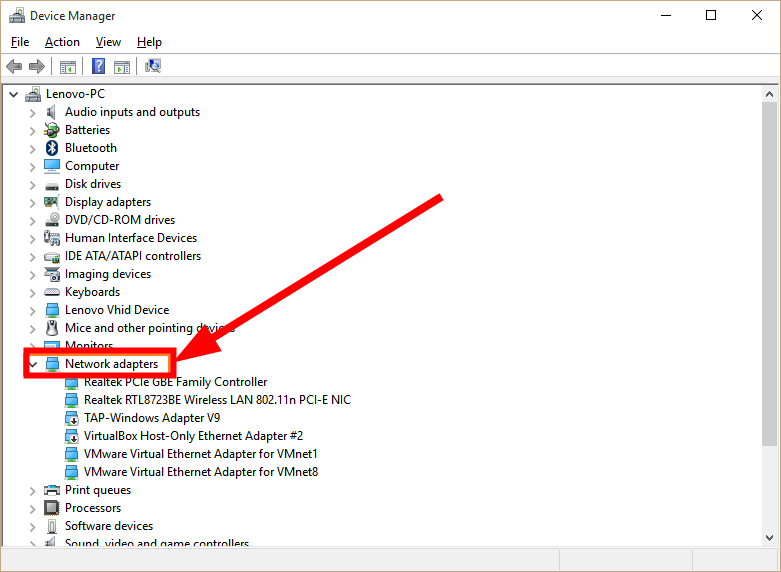The image size is (781, 572).
Task: Open the File menu
Action: (20, 42)
